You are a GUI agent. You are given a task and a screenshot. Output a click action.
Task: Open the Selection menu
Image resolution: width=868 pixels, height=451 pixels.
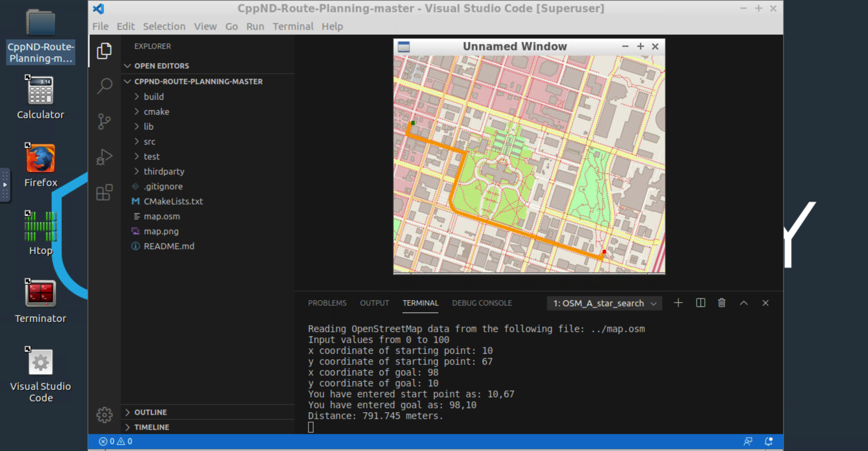(164, 26)
